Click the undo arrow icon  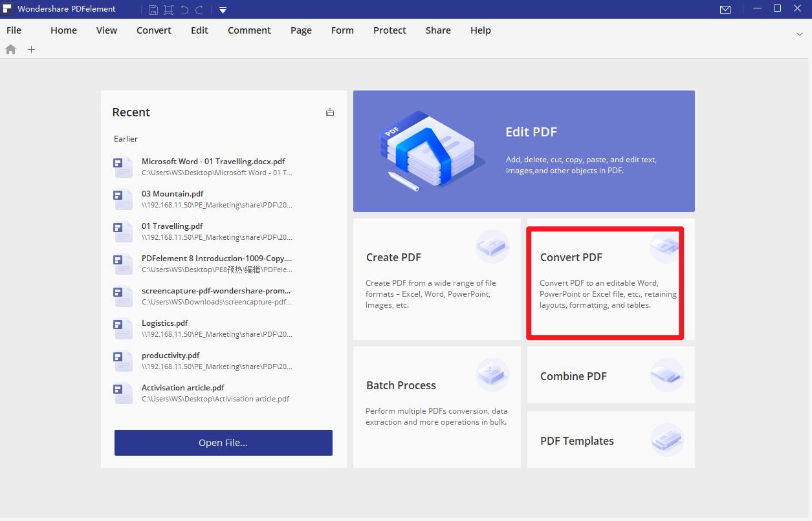[184, 10]
